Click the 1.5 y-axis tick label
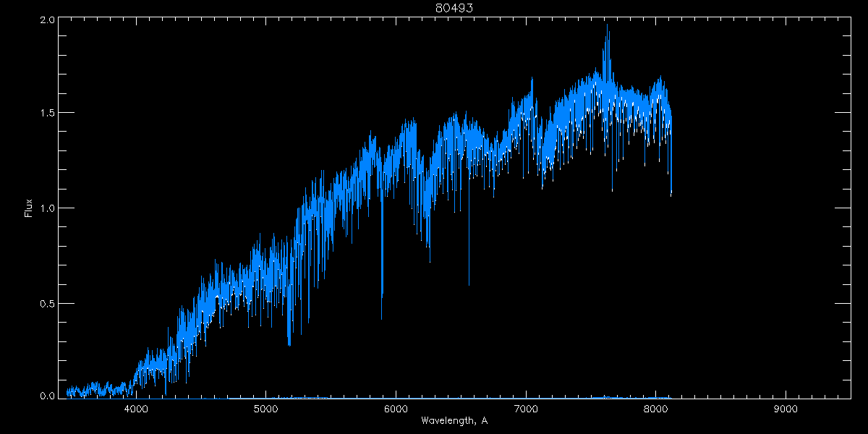The width and height of the screenshot is (868, 434). [47, 114]
